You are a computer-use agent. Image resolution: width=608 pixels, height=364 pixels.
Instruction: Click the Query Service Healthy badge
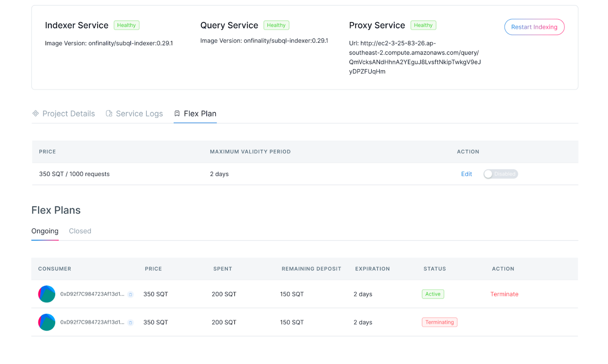pos(276,25)
